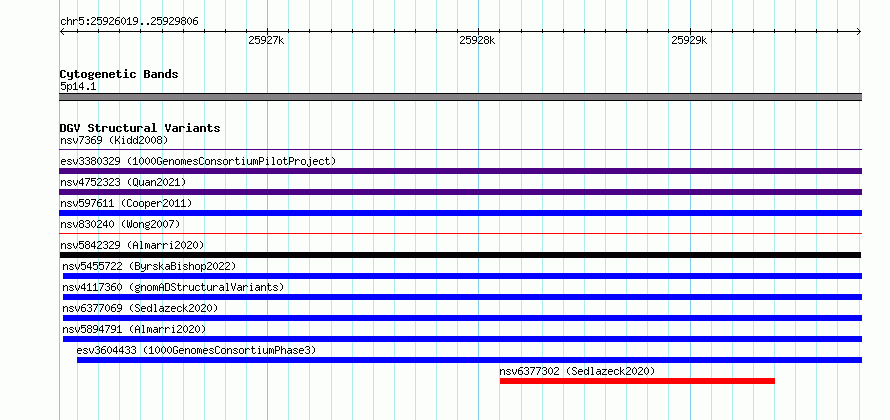Click the blue bar for nsv597611
Image resolution: width=890 pixels, height=420 pixels.
460,213
